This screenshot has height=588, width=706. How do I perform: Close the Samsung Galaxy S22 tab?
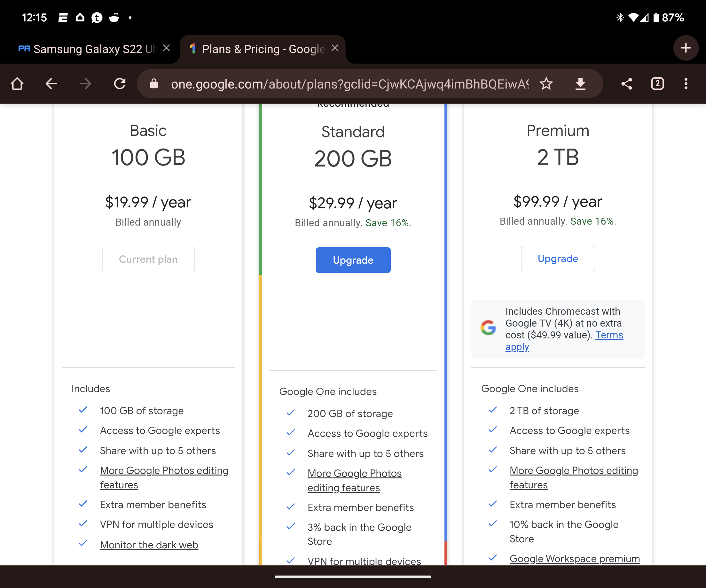click(166, 48)
